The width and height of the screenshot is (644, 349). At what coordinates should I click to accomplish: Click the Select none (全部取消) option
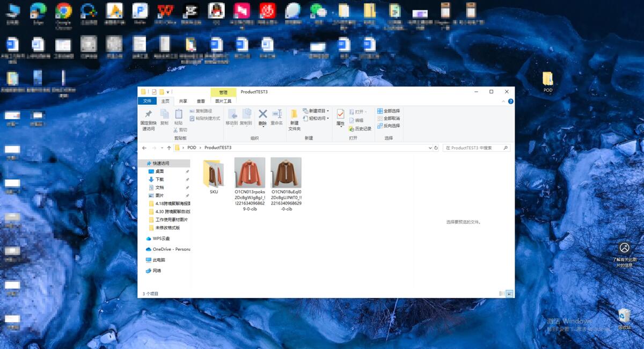pyautogui.click(x=388, y=118)
